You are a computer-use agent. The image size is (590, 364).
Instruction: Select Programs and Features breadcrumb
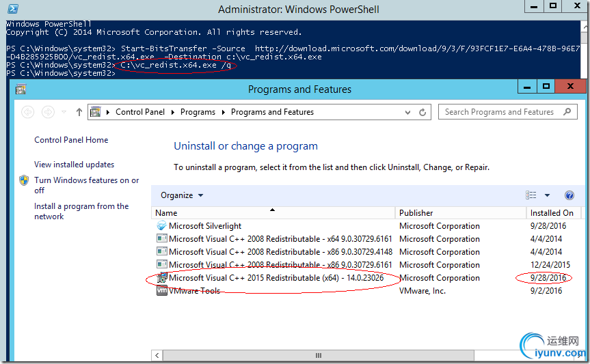point(272,112)
